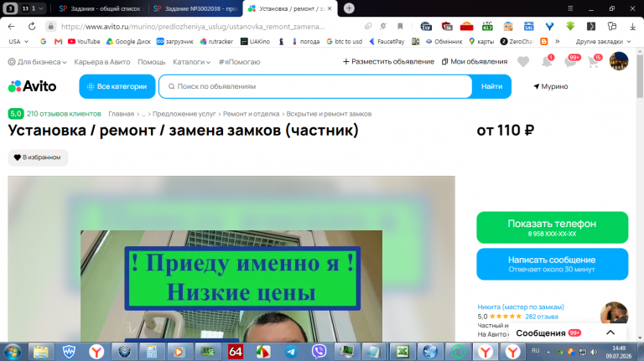Expand the Каталоги dropdown
Screen dimensions: 644x361
click(x=191, y=62)
